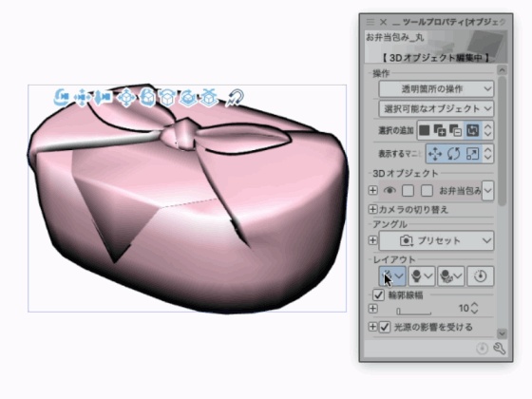
Task: Select the camera dolly in/out manipulator icon
Action: (104, 98)
